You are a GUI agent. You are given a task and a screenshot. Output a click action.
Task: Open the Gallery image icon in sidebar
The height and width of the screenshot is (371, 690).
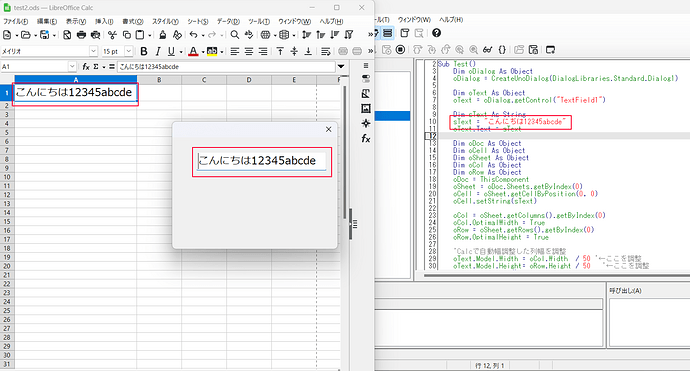pyautogui.click(x=366, y=108)
